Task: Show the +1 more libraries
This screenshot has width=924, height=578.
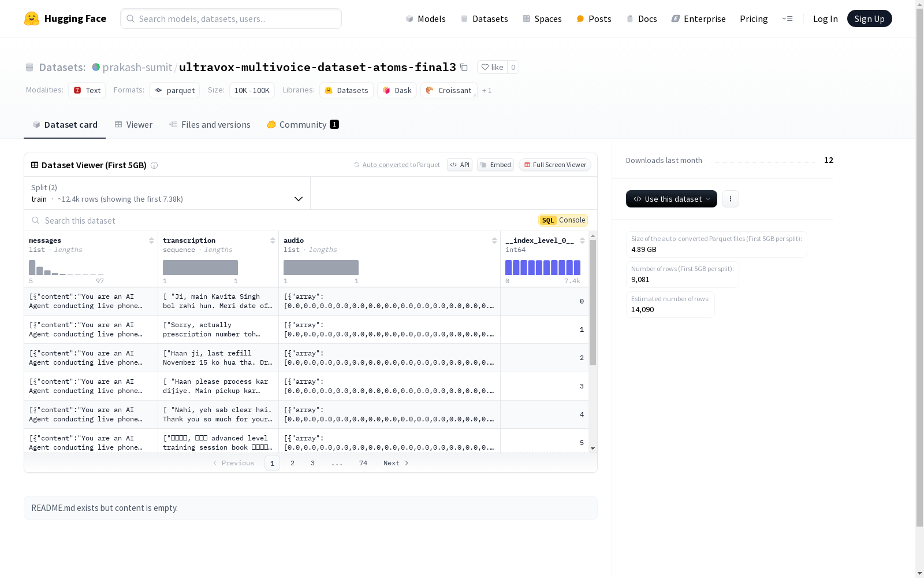Action: [487, 90]
